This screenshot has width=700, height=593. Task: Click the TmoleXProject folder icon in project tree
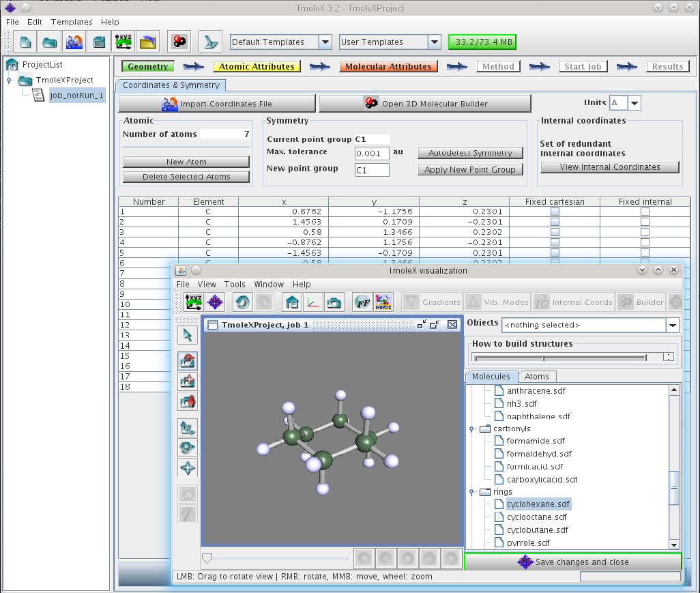click(x=25, y=81)
